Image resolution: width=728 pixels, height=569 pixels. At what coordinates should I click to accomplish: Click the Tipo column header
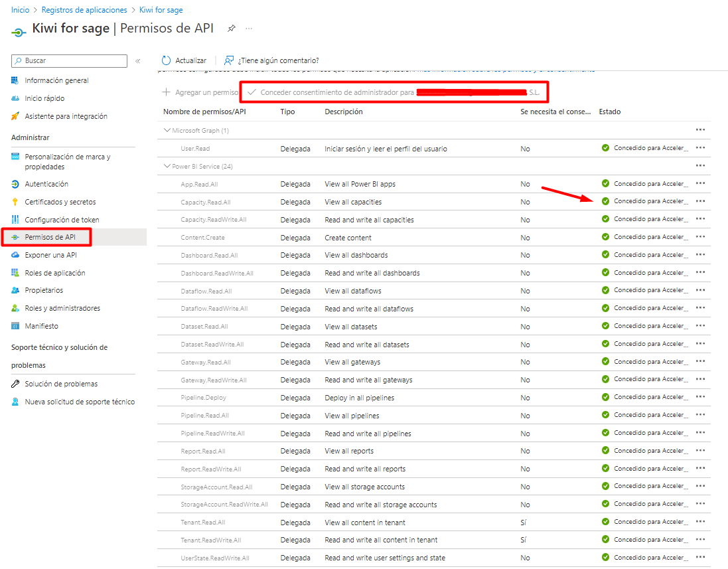(x=287, y=112)
